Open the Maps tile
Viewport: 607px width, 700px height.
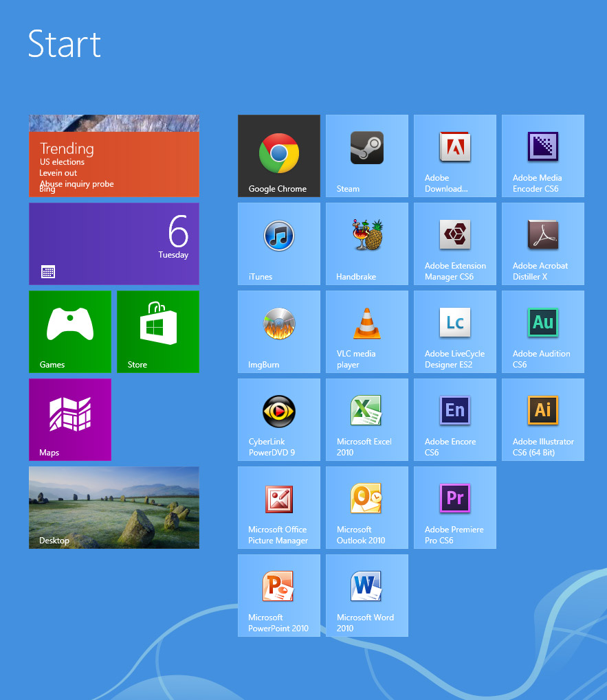(69, 420)
